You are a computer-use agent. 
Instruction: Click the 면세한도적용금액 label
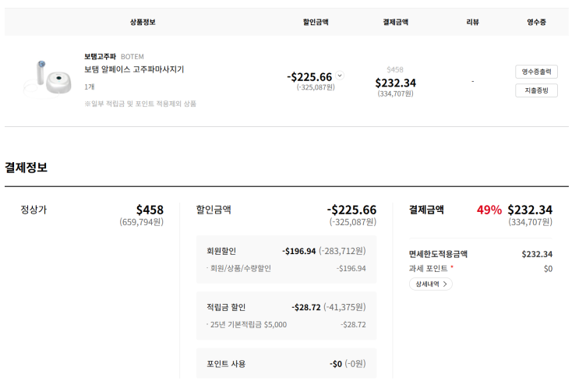(438, 254)
